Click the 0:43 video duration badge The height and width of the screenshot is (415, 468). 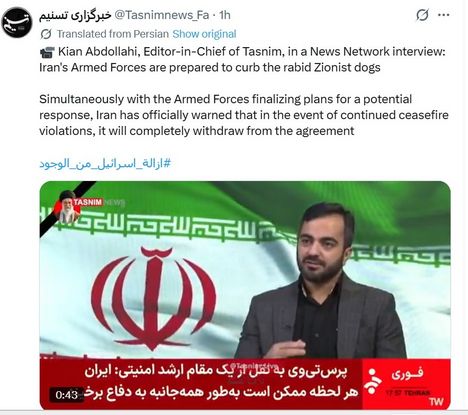(x=67, y=395)
